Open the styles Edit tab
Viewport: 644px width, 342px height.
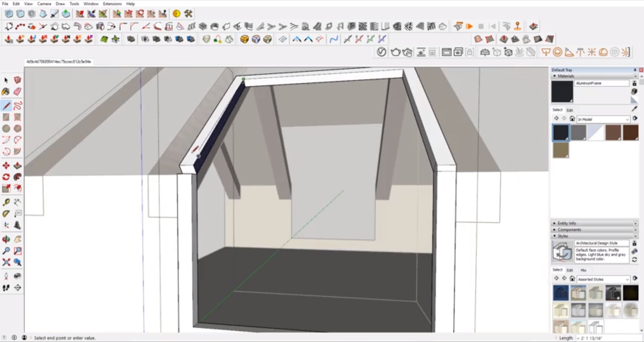[570, 270]
